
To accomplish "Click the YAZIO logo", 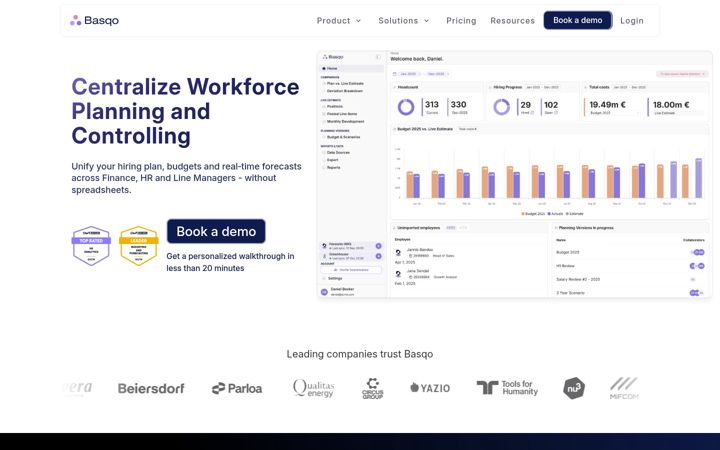I will [x=430, y=388].
